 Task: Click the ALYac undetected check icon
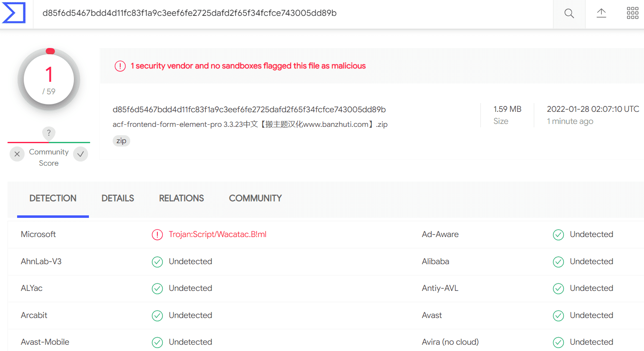[x=157, y=288]
